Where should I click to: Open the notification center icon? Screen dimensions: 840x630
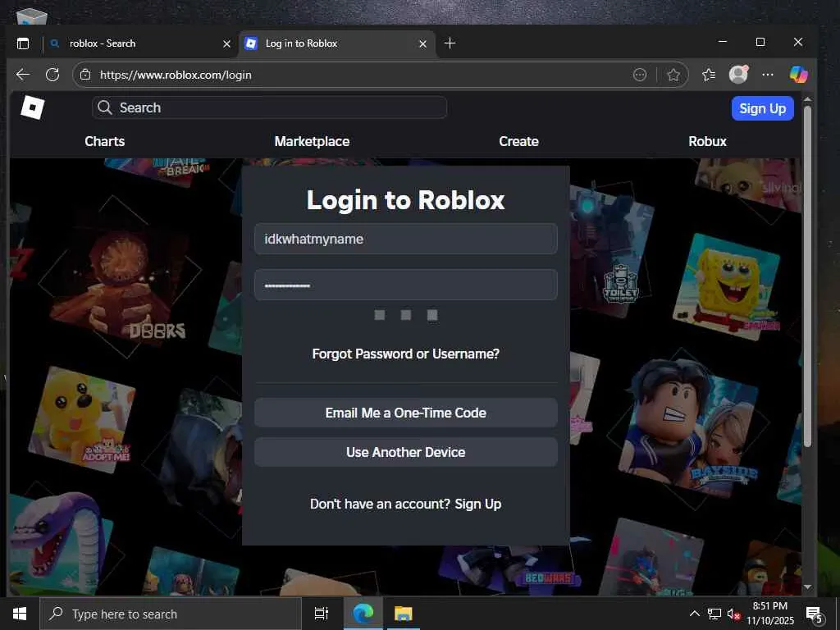815,614
